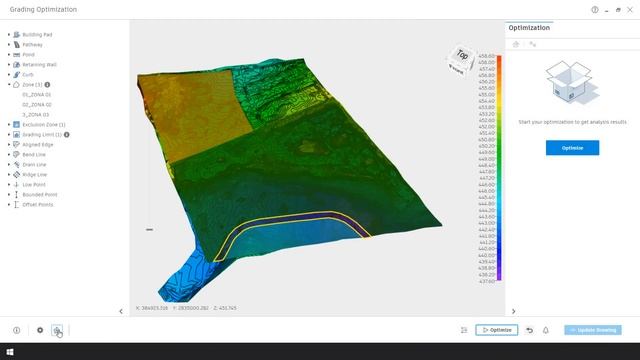The width and height of the screenshot is (640, 360).
Task: Select the Building Pad object icon
Action: (17, 35)
